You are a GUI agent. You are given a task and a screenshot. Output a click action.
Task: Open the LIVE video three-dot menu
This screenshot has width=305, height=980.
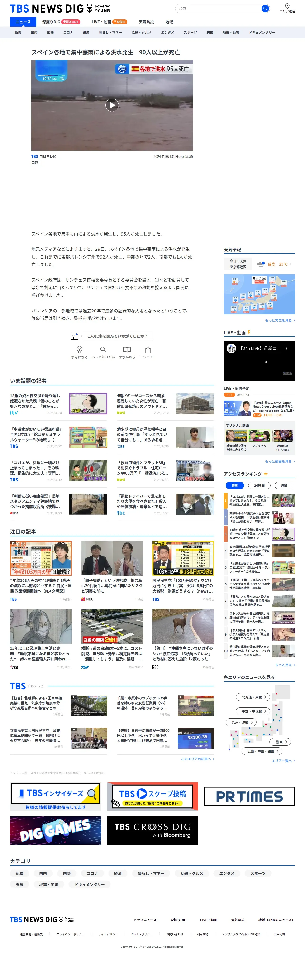286,348
